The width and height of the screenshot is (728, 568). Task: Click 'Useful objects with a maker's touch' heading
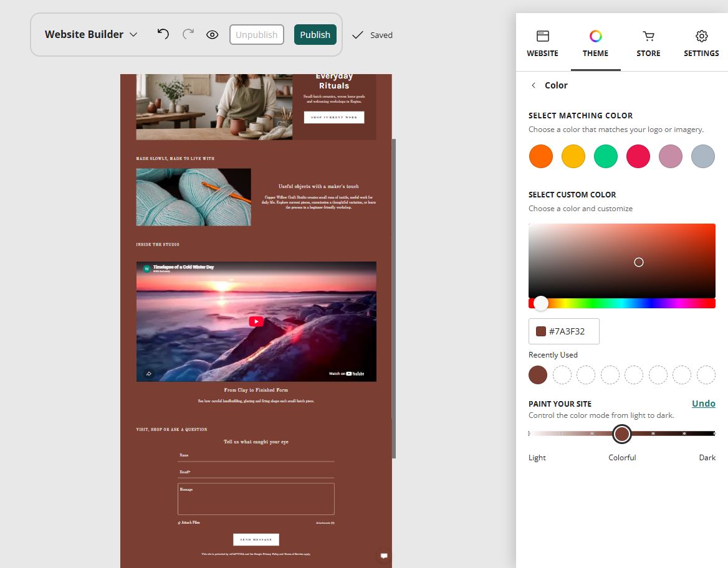(x=318, y=186)
